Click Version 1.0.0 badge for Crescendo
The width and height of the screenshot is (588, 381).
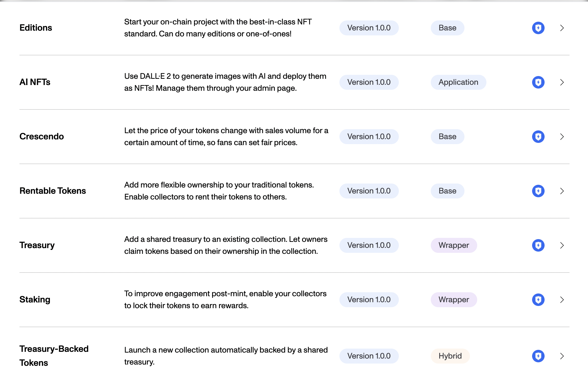click(x=369, y=137)
